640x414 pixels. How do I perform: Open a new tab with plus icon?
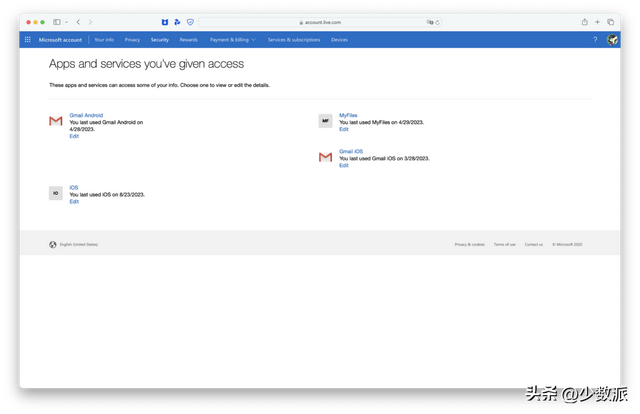(x=597, y=22)
